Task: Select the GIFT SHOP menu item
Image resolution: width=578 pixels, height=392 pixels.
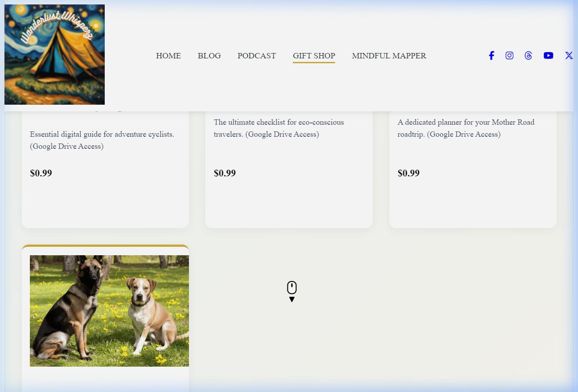Action: tap(314, 56)
